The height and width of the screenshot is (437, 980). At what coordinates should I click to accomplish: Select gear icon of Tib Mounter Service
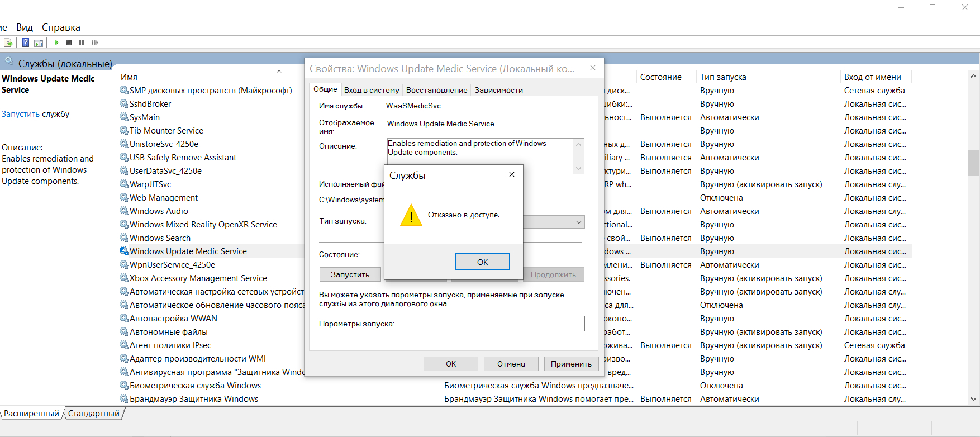pyautogui.click(x=123, y=130)
